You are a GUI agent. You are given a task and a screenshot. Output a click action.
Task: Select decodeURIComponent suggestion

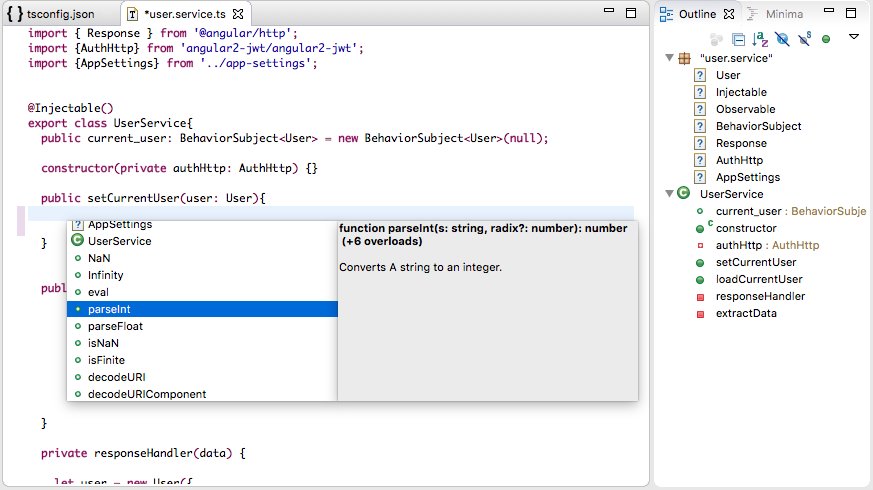[x=202, y=394]
